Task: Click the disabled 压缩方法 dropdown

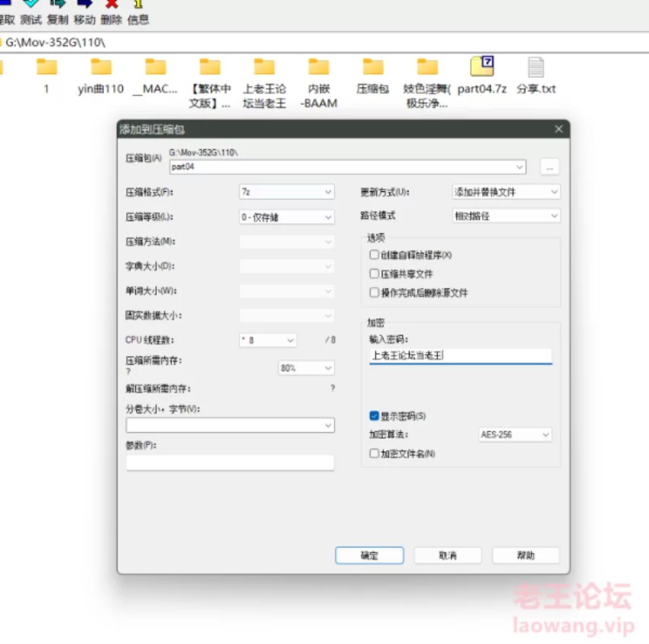Action: (287, 241)
